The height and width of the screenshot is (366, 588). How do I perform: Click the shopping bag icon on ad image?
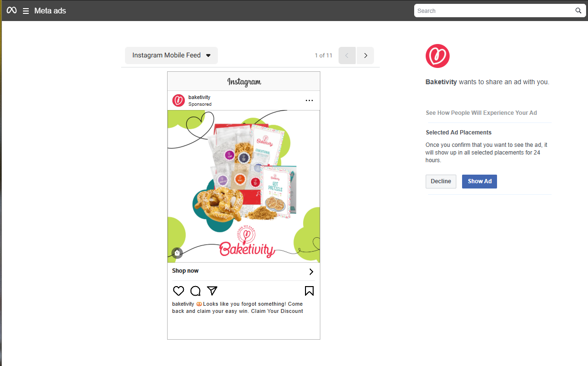click(x=177, y=253)
